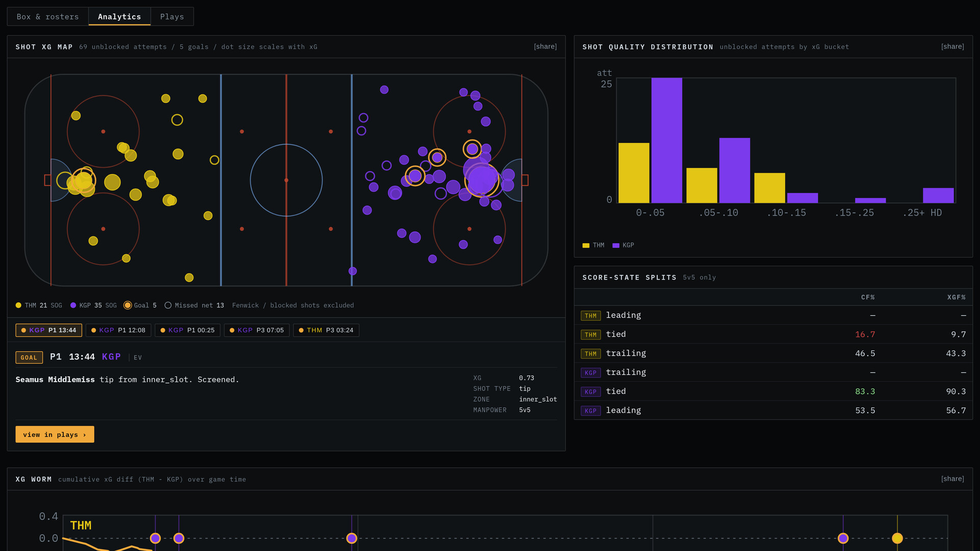The image size is (980, 551).
Task: Share the xG Worm chart
Action: click(x=952, y=479)
